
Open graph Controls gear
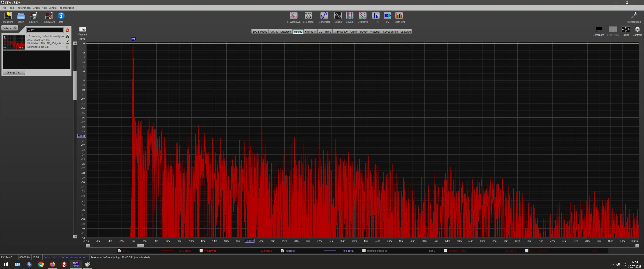coord(637,31)
